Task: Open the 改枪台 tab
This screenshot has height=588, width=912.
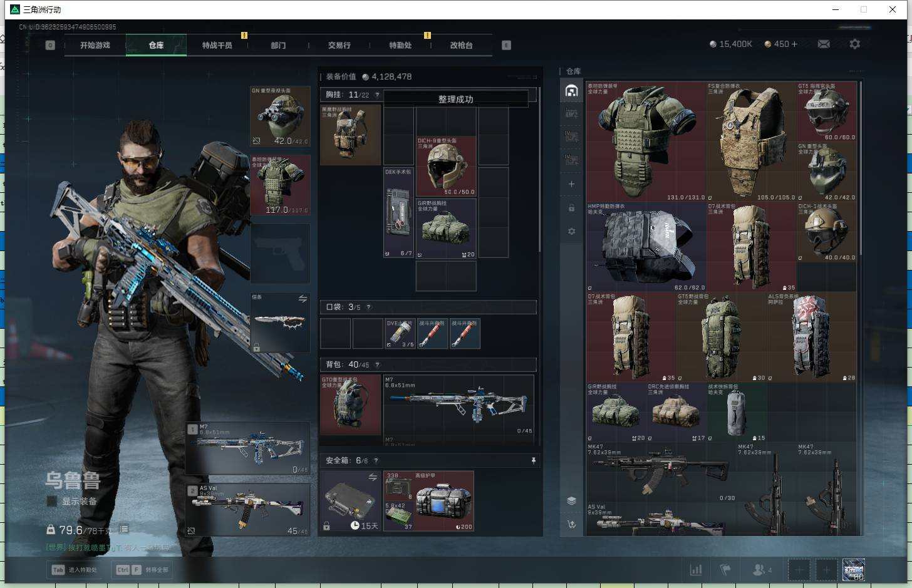Action: (461, 45)
